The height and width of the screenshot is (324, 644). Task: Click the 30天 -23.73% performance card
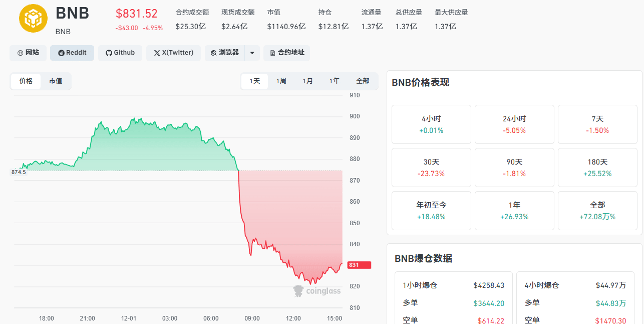tap(431, 168)
